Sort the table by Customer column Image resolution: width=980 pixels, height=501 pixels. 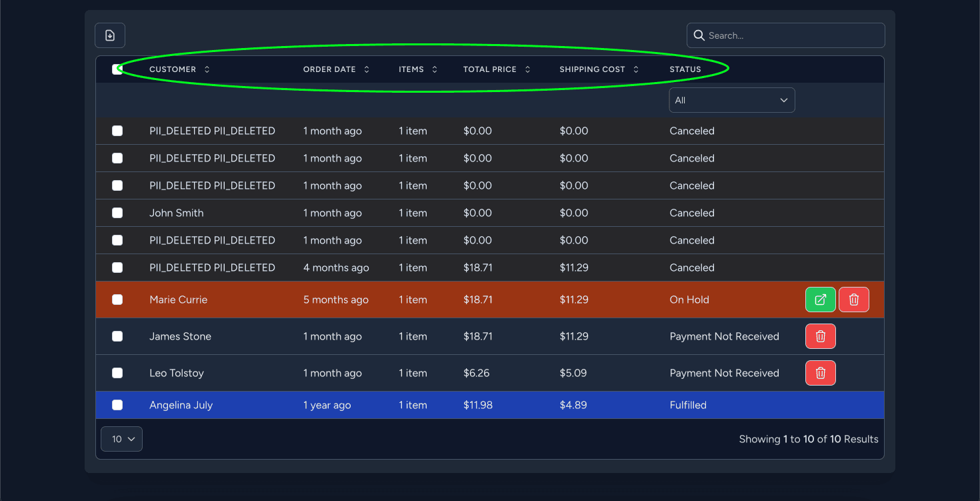click(207, 69)
